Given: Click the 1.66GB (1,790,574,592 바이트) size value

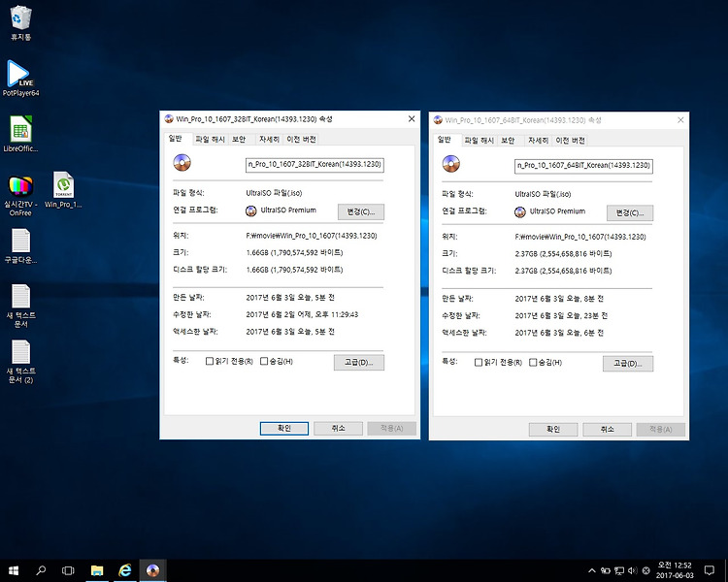Looking at the screenshot, I should (x=294, y=252).
